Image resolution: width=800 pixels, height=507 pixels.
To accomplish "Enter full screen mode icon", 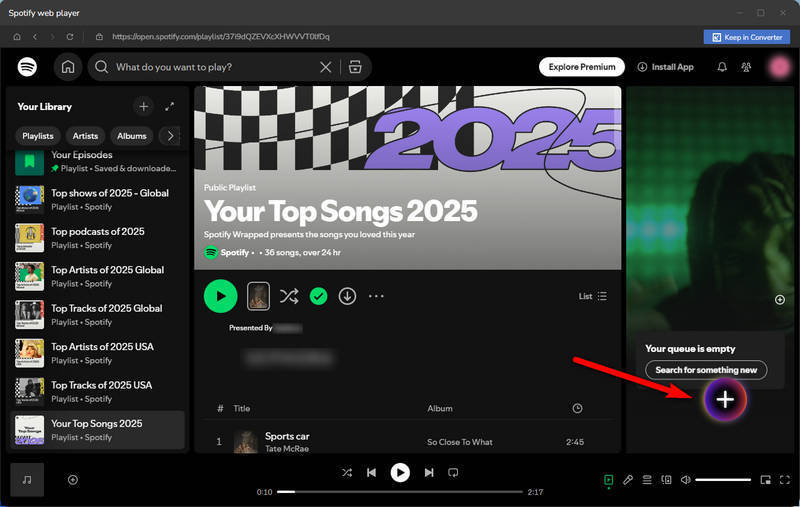I will pyautogui.click(x=785, y=480).
